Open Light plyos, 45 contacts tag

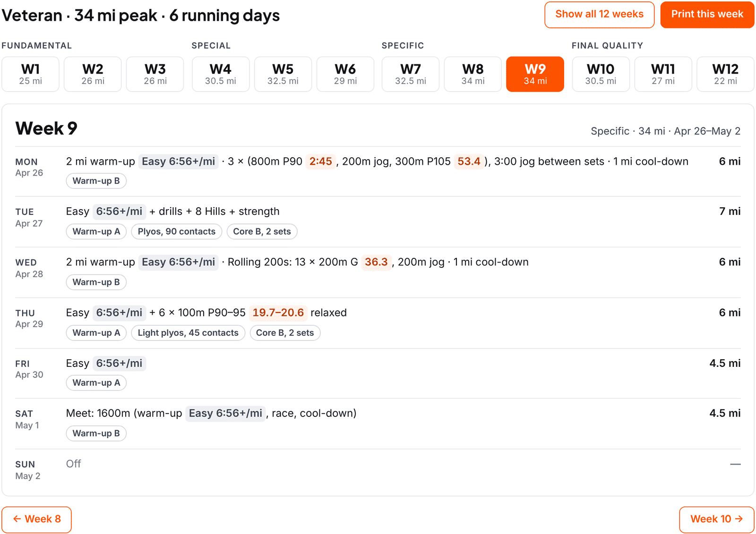pyautogui.click(x=188, y=333)
